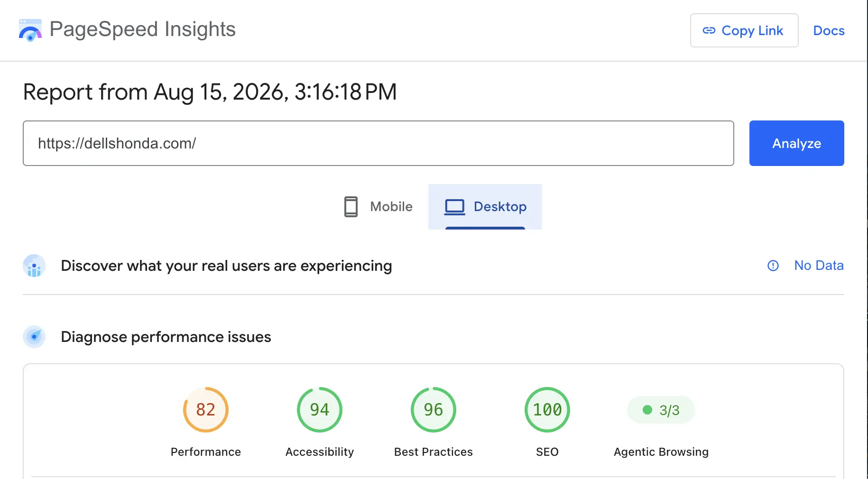Switch to the Desktop tab

click(485, 207)
